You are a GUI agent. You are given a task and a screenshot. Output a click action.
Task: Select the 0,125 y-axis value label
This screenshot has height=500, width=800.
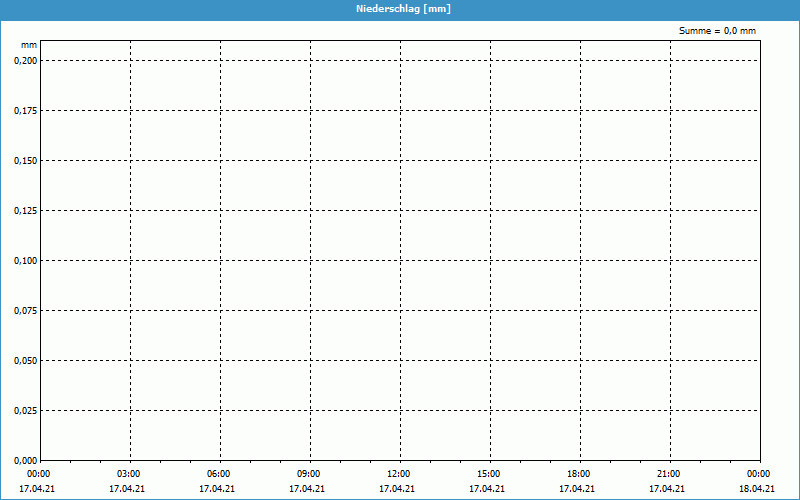(x=25, y=210)
